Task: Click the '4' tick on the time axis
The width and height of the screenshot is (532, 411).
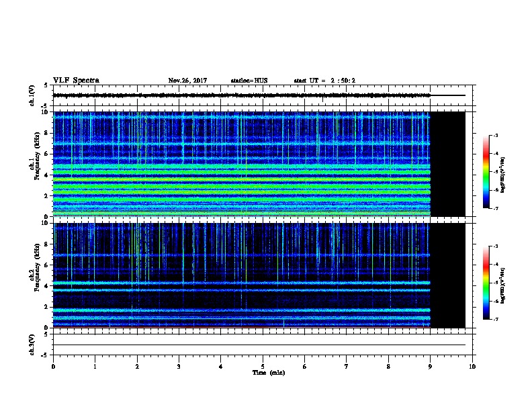Action: point(221,367)
